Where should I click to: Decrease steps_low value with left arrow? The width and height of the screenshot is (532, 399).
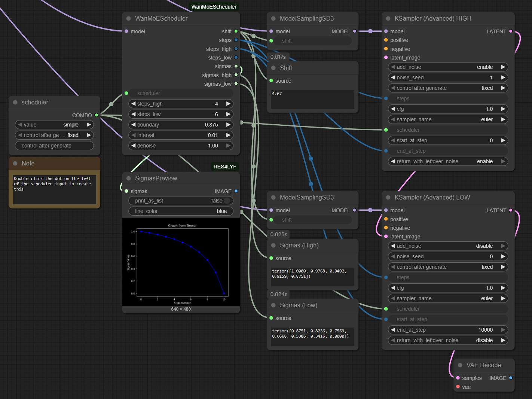(x=134, y=114)
